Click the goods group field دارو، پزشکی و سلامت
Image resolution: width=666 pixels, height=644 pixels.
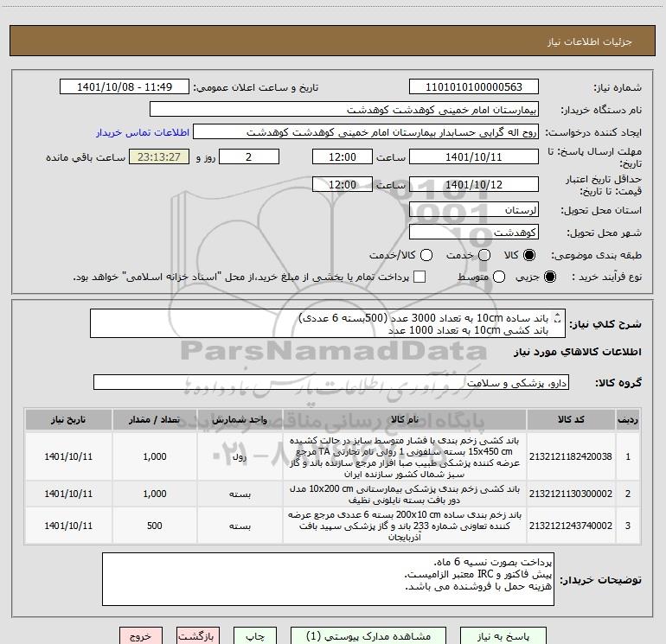click(x=331, y=382)
